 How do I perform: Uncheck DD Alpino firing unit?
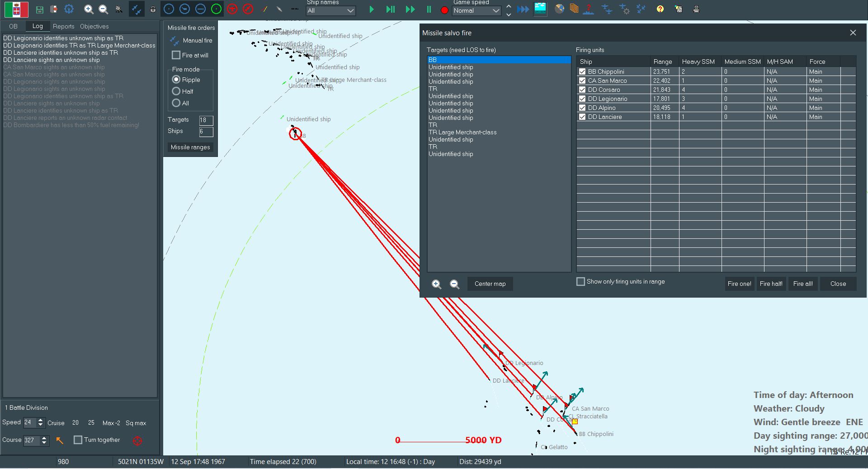point(582,108)
